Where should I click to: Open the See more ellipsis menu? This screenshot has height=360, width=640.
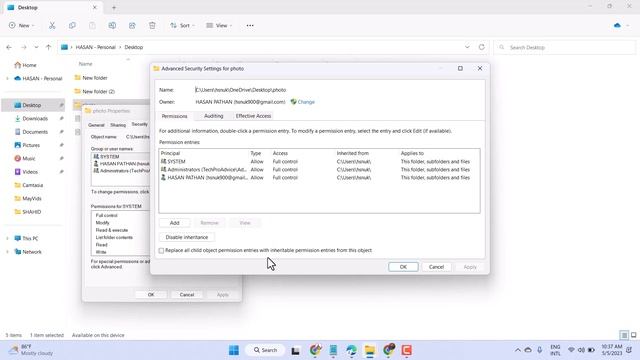[x=250, y=25]
